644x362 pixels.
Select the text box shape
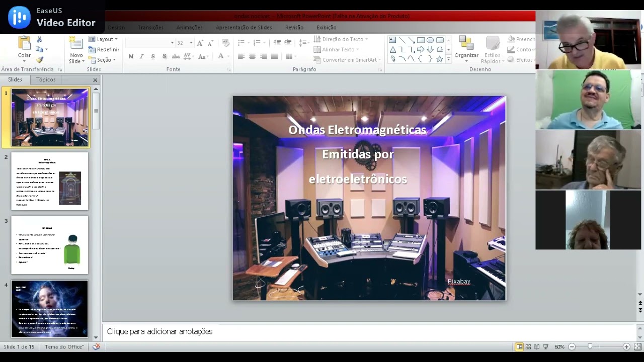pos(392,40)
